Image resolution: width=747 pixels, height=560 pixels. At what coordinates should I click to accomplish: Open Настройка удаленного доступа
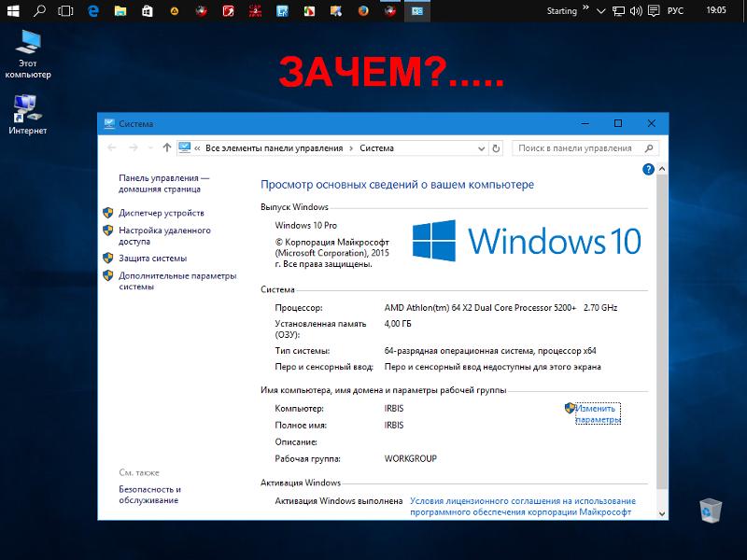coord(164,236)
